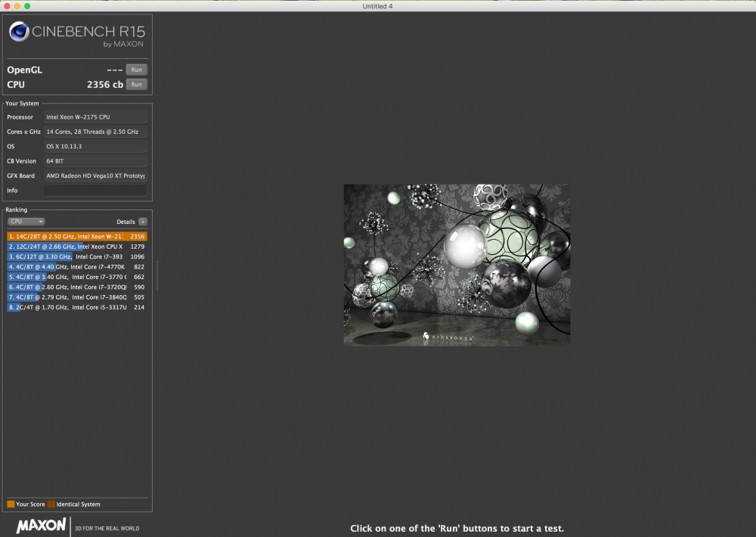
Task: Select ranking row 1 with score 2356
Action: pyautogui.click(x=77, y=237)
